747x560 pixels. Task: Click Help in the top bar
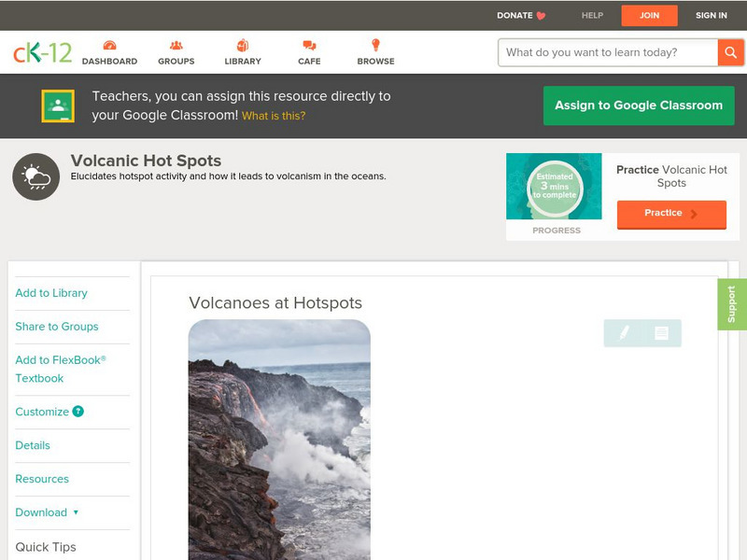pyautogui.click(x=592, y=16)
